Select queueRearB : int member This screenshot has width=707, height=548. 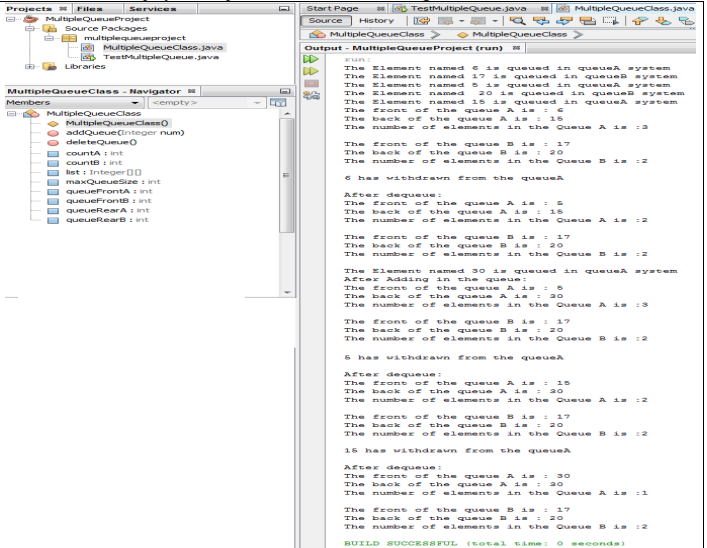107,220
